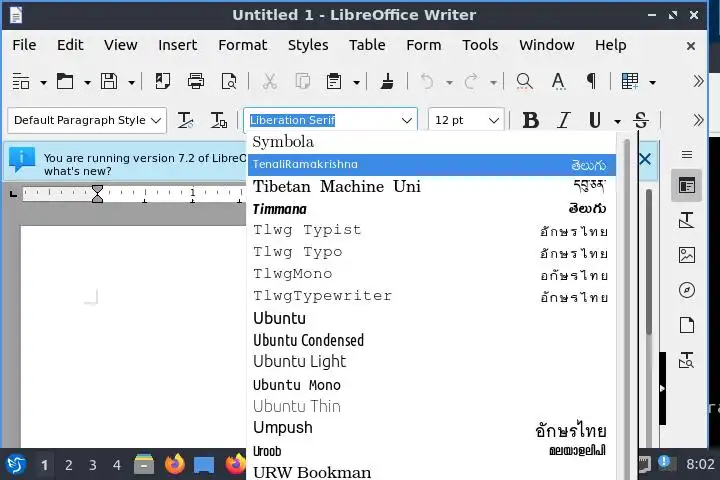720x480 pixels.
Task: Open the Edit menu
Action: 70,45
